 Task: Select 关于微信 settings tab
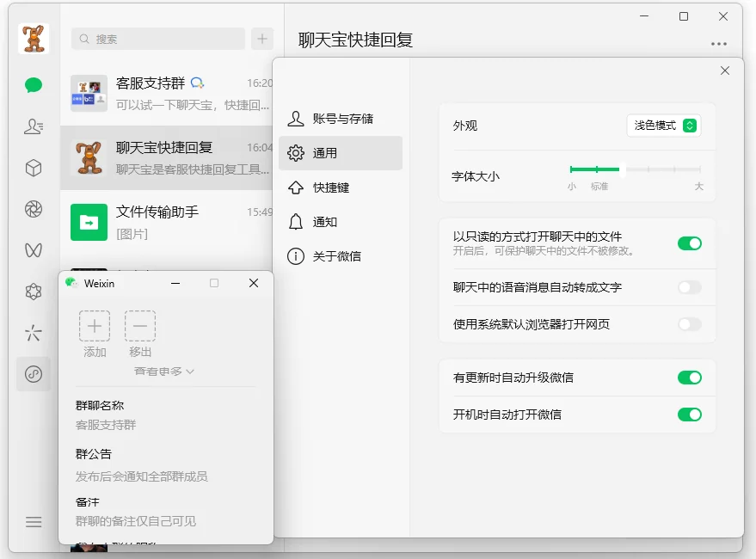click(341, 256)
